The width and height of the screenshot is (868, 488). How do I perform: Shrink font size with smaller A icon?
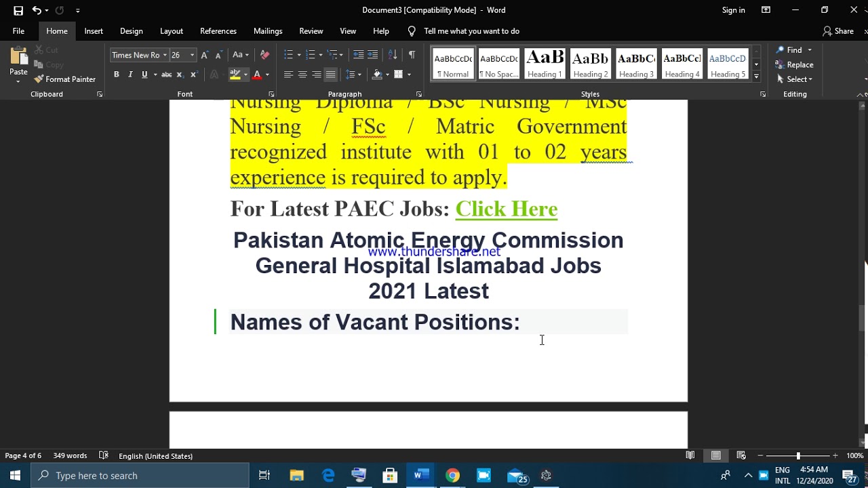218,55
